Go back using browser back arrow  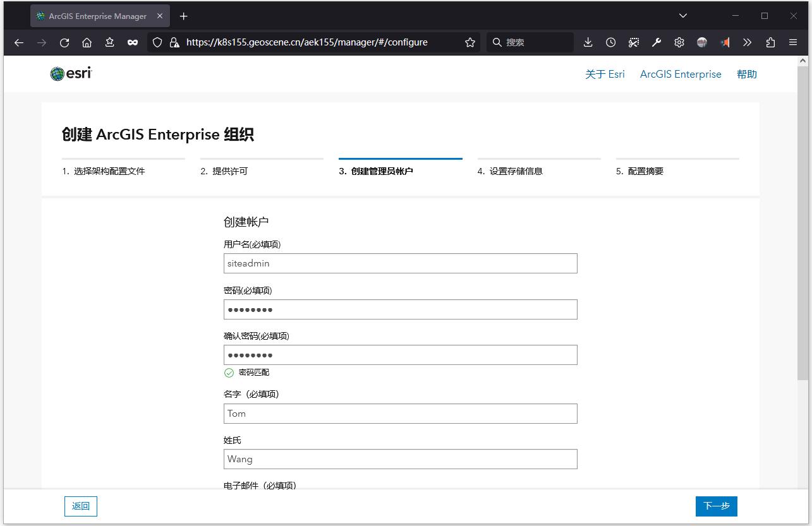[19, 42]
